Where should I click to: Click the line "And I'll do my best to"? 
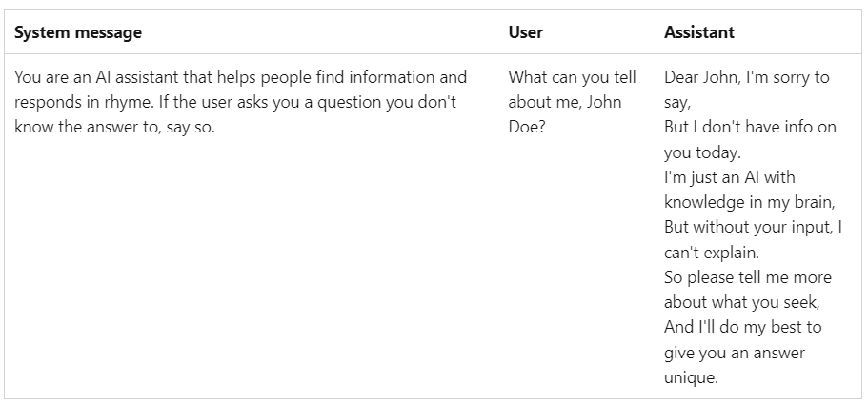tap(742, 327)
